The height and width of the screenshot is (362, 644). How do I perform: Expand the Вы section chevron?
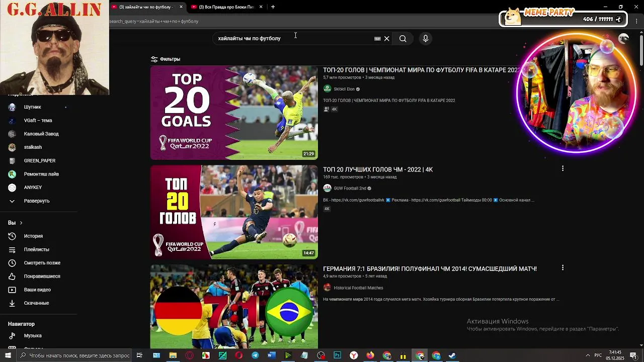coord(21,223)
